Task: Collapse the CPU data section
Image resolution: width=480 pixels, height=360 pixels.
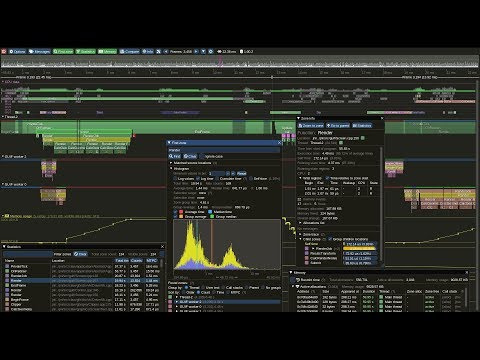Action: coord(3,82)
